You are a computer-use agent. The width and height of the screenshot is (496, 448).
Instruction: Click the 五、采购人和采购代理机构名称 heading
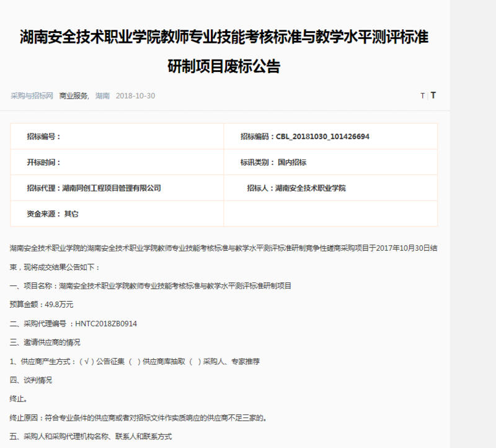tap(91, 437)
